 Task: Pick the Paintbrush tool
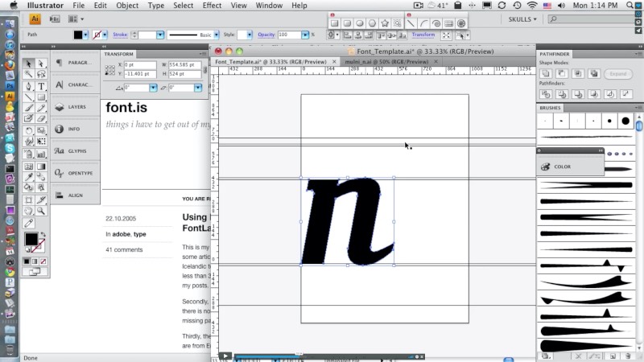point(28,108)
